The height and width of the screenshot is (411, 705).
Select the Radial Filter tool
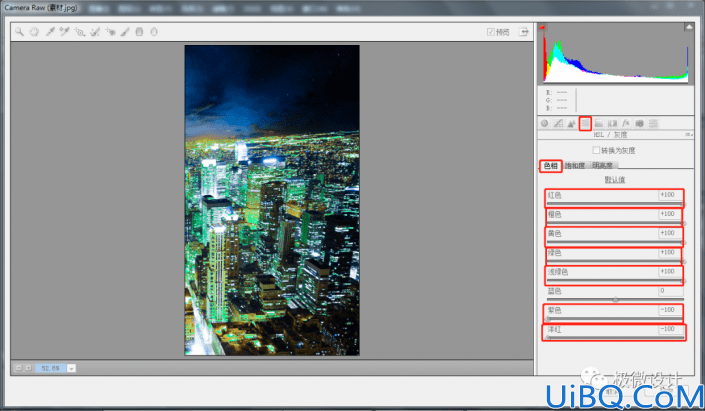click(x=154, y=31)
